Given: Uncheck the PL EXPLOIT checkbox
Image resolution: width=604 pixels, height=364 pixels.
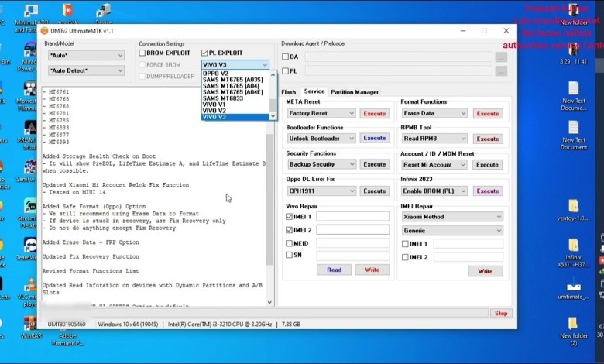Looking at the screenshot, I should pyautogui.click(x=204, y=53).
